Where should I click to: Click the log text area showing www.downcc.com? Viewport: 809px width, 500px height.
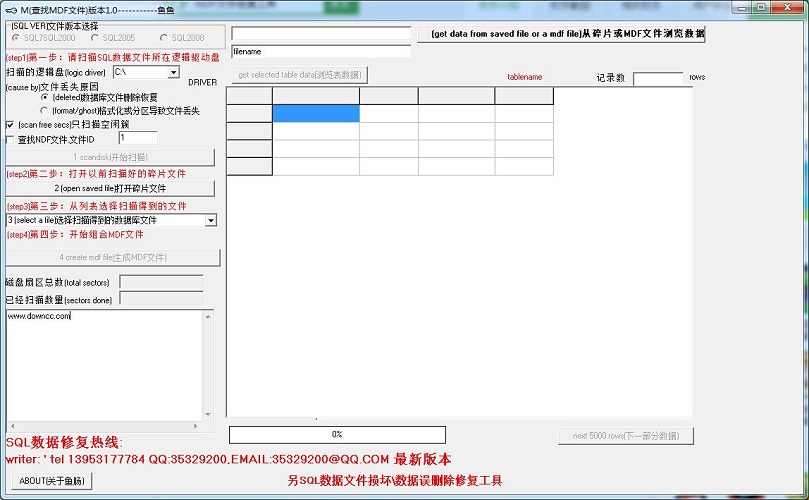tap(105, 365)
